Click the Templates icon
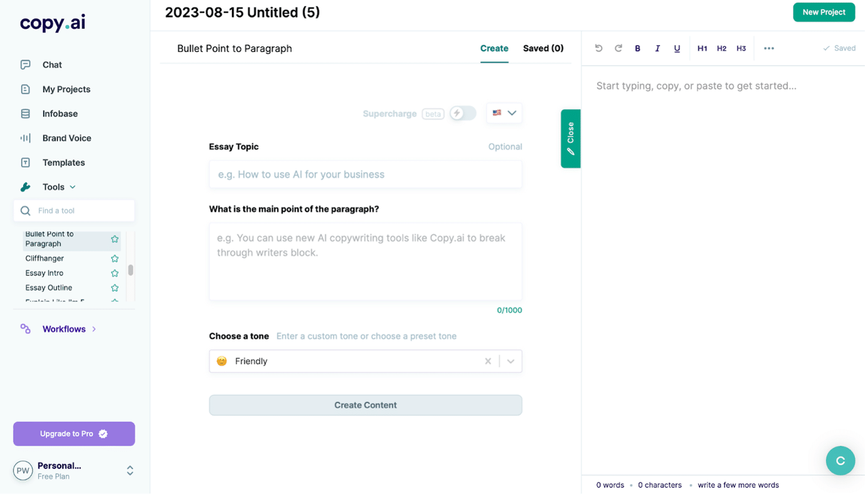The height and width of the screenshot is (496, 868). click(x=25, y=162)
